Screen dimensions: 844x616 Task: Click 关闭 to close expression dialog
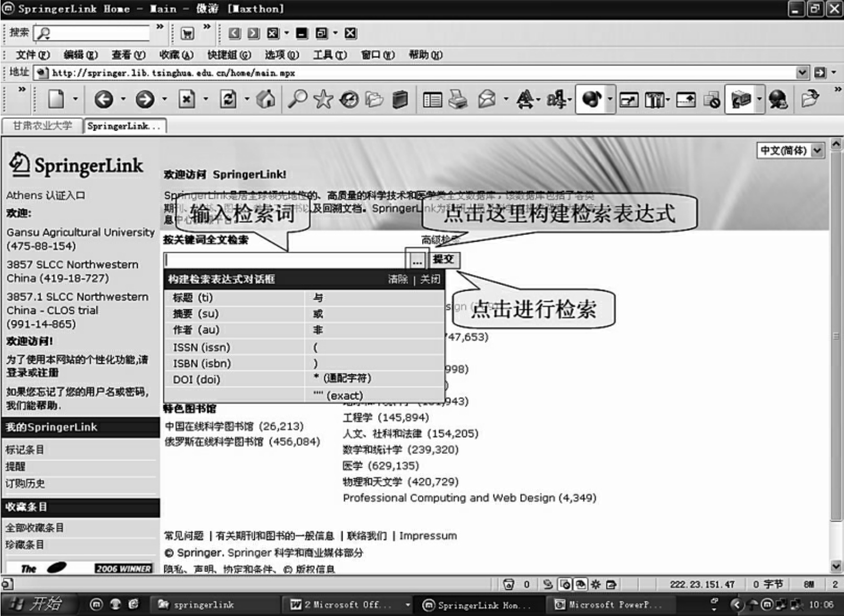pos(430,279)
